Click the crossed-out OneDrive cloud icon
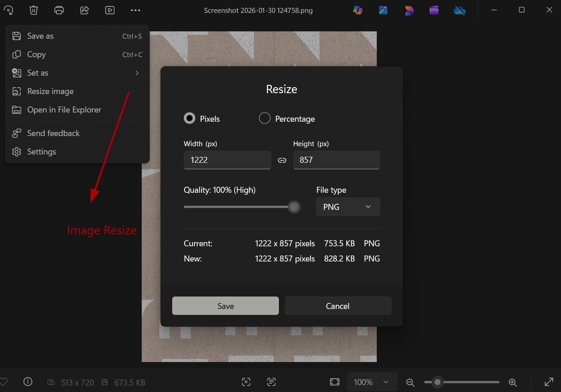The image size is (561, 392). 459,10
